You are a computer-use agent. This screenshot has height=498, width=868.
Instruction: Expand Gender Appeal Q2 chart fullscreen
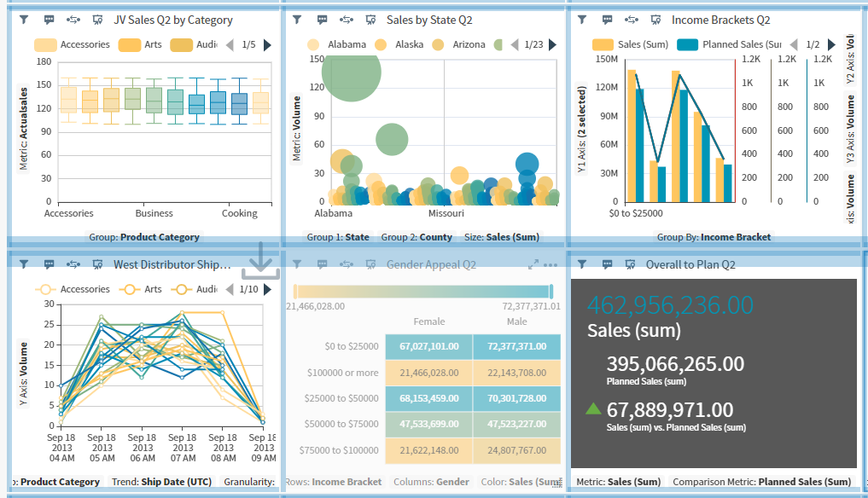tap(533, 264)
